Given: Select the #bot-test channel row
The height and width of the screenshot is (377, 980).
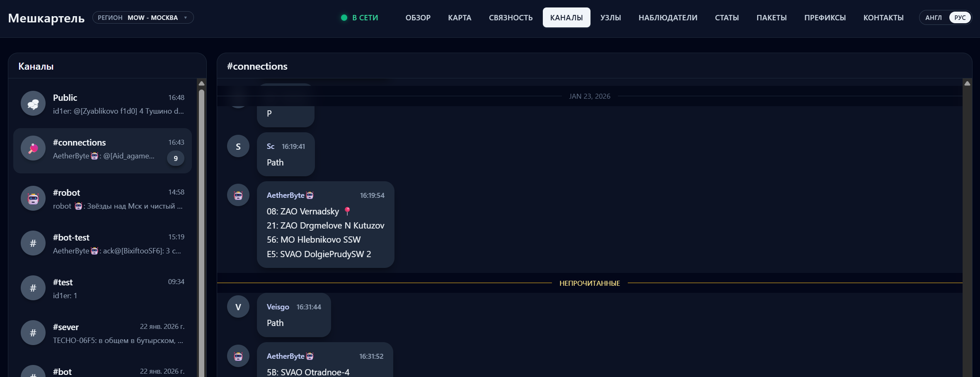Looking at the screenshot, I should 102,243.
